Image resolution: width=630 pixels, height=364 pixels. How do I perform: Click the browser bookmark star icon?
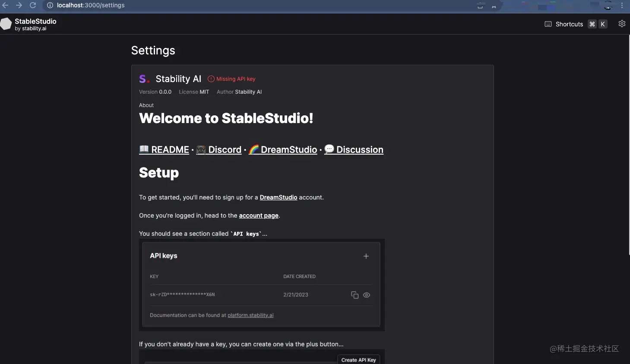[494, 6]
